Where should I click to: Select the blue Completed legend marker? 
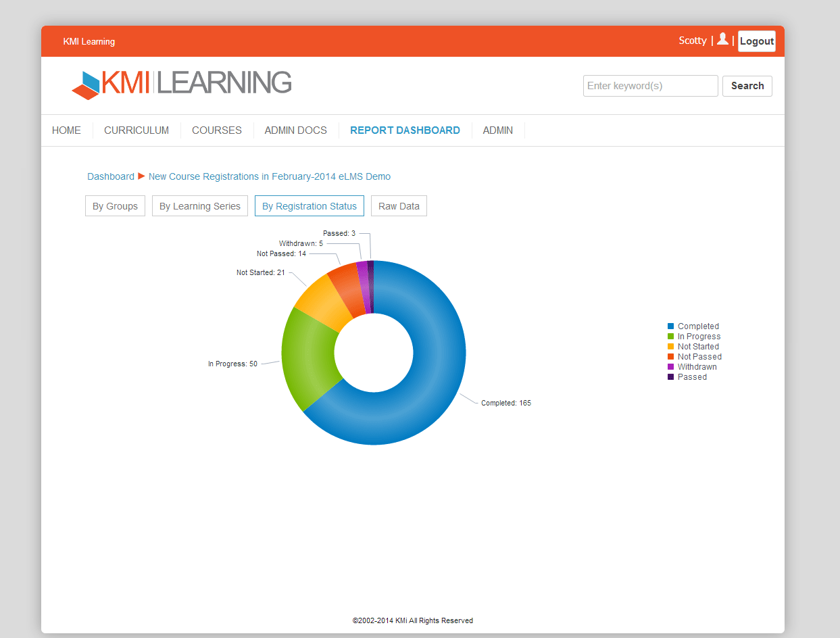pos(670,326)
